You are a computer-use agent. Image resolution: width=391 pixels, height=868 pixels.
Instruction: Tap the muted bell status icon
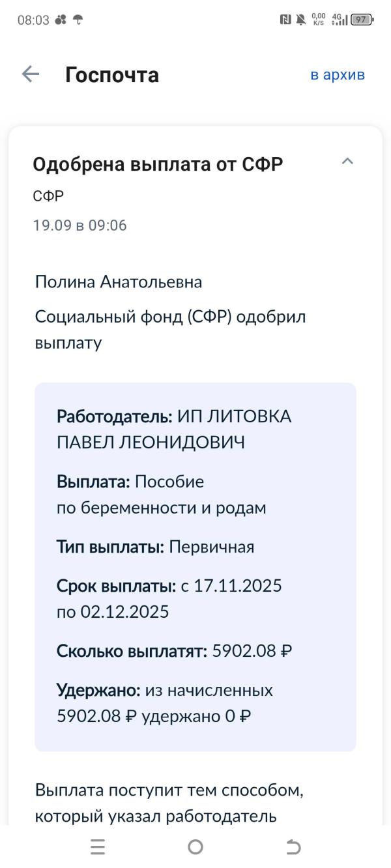click(x=301, y=20)
